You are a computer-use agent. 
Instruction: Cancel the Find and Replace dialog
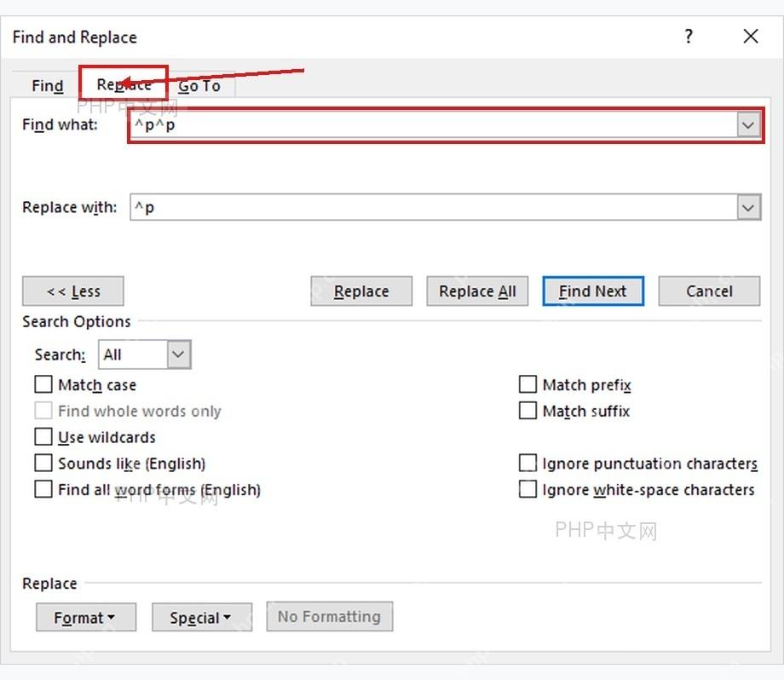point(709,291)
